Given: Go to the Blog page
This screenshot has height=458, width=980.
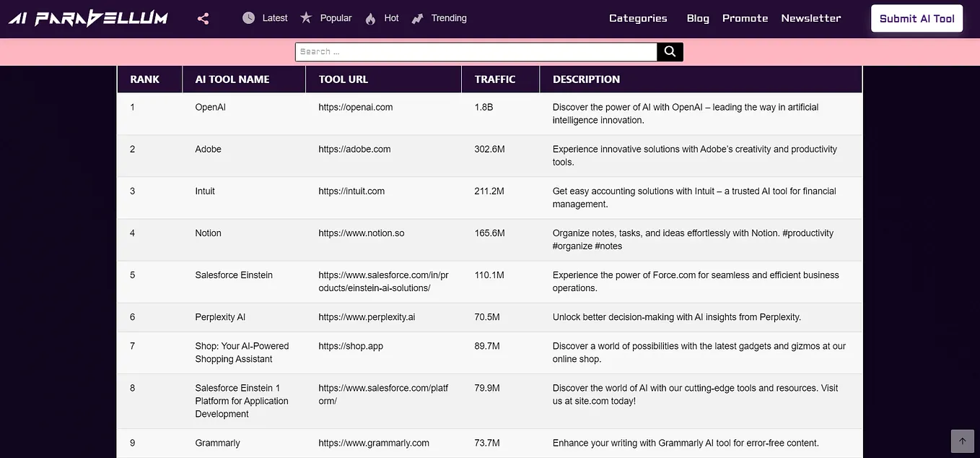Looking at the screenshot, I should coord(698,18).
